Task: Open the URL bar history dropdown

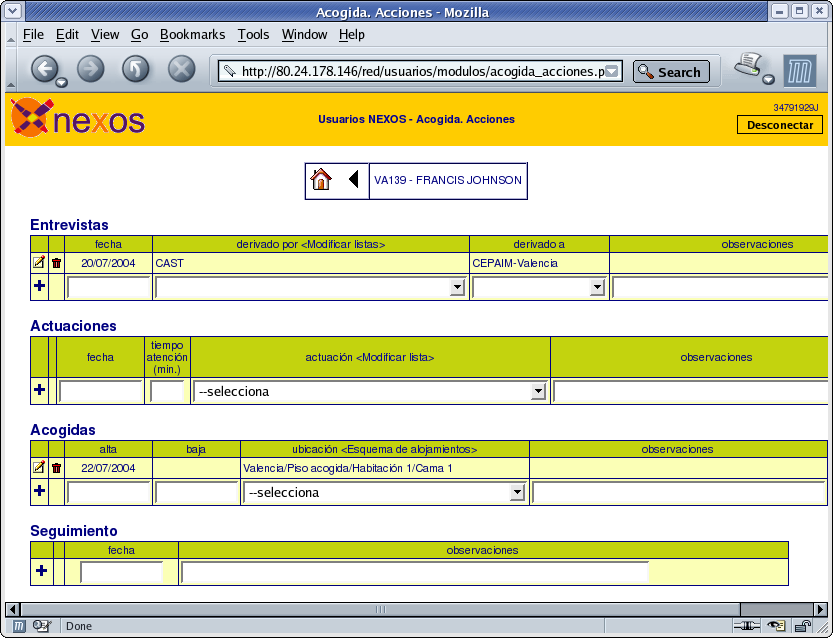Action: click(x=611, y=71)
